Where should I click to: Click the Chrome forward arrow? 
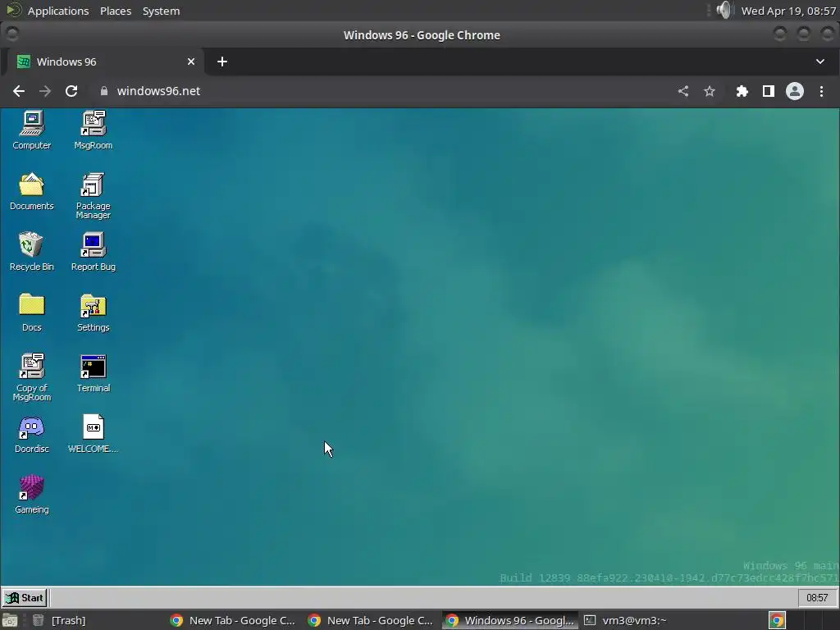click(45, 91)
